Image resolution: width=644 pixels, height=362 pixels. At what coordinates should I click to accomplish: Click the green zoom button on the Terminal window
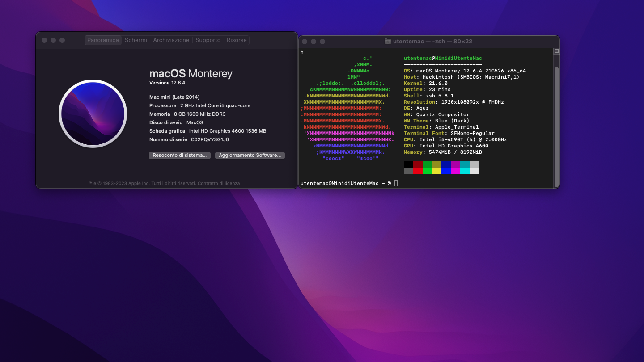pyautogui.click(x=322, y=41)
